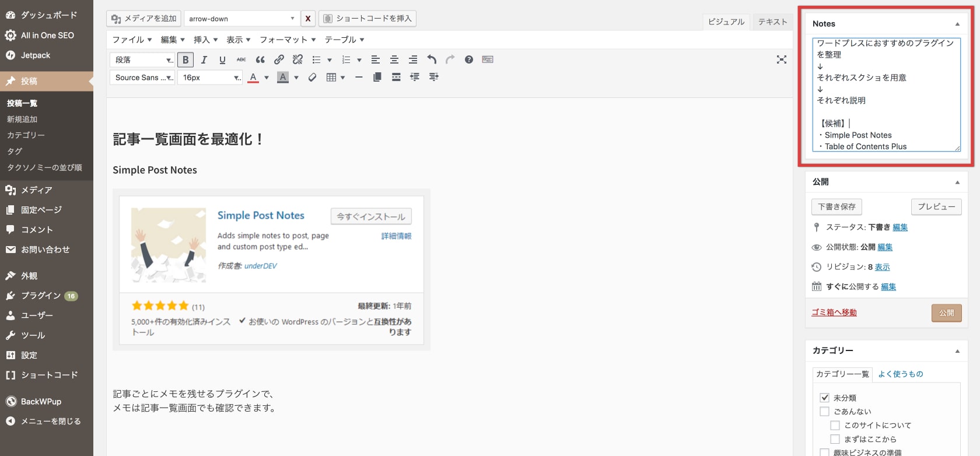
Task: Open the arrow-down shortcode select box
Action: tap(241, 19)
